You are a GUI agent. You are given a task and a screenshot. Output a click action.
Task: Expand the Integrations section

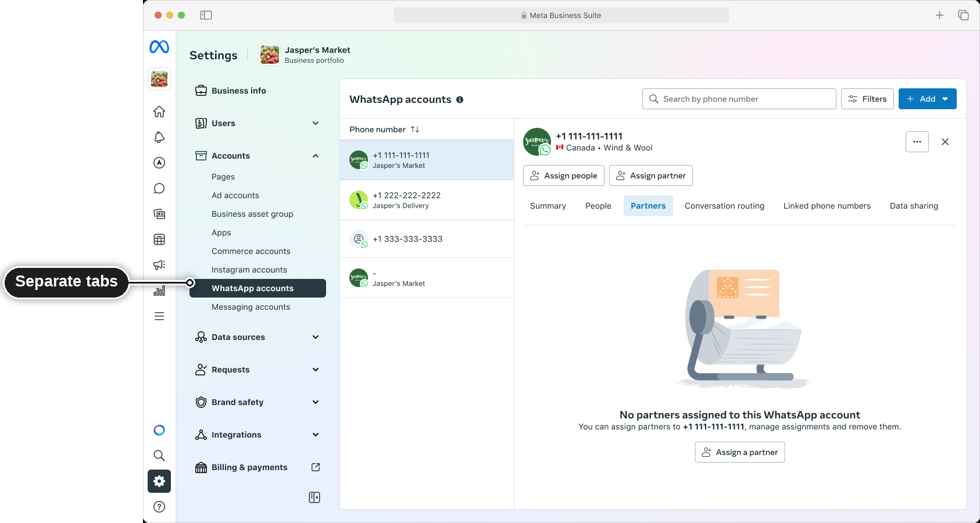(316, 435)
